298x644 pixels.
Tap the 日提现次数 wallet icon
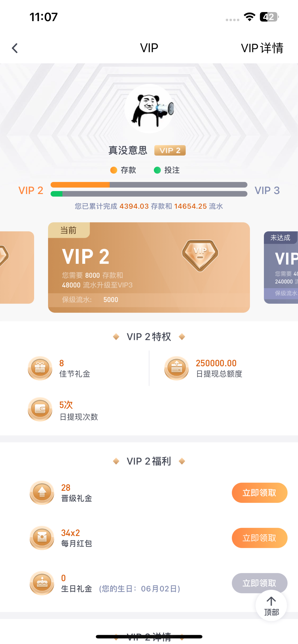click(x=40, y=409)
